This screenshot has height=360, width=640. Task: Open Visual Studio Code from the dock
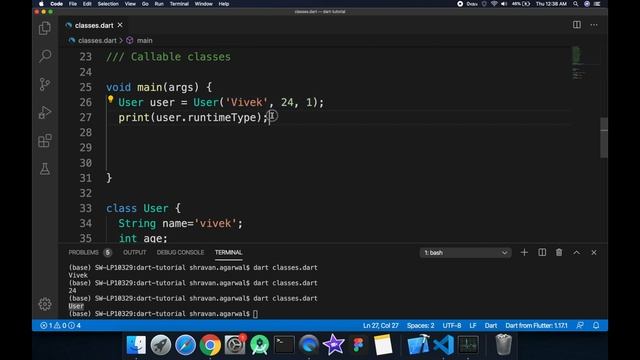coord(443,345)
